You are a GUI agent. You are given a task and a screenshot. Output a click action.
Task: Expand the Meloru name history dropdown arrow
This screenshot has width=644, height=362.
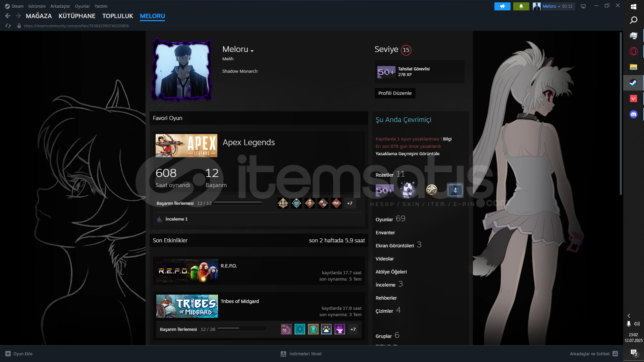pos(252,51)
